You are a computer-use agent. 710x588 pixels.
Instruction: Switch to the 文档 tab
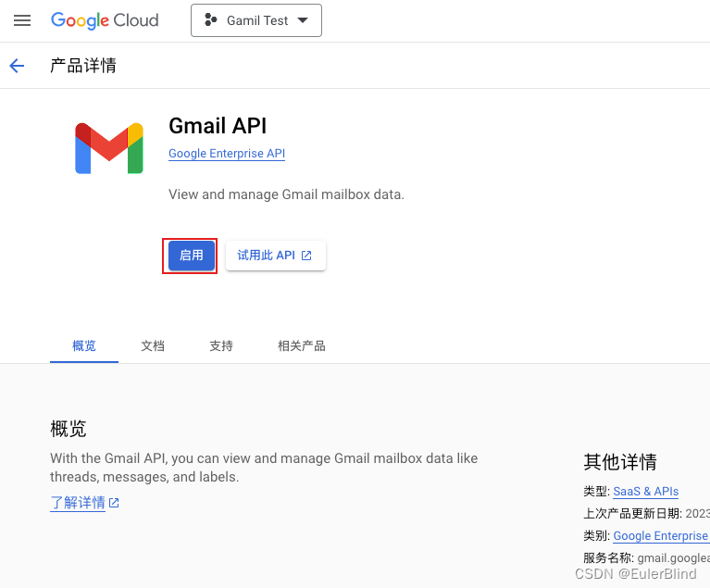[x=153, y=346]
